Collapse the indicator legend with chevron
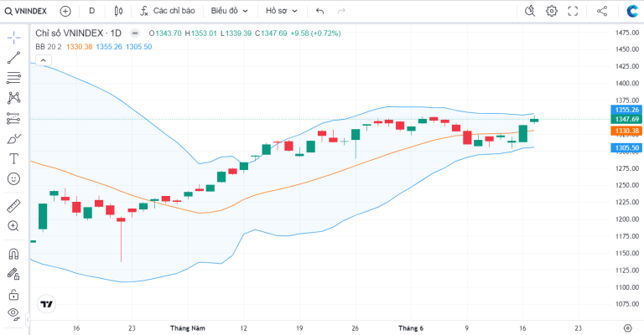Screen dimensions: 644x335 tap(43, 60)
